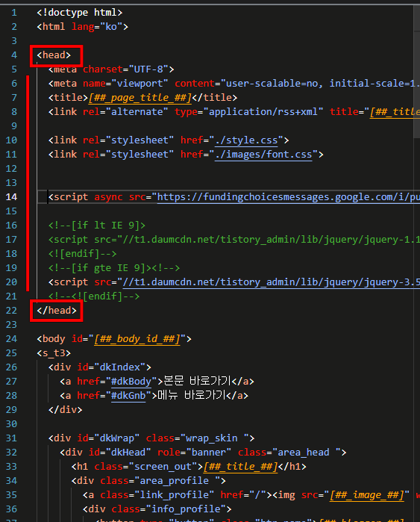Click the html lang="ko" tag
Viewport: 420px width, 522px height.
[x=83, y=27]
